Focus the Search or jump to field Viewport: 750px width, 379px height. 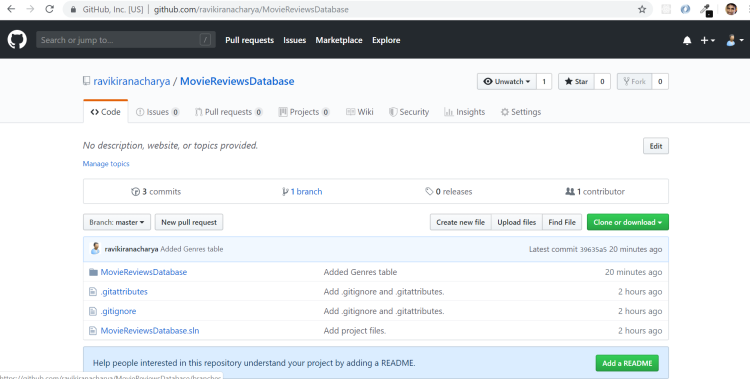(x=126, y=40)
